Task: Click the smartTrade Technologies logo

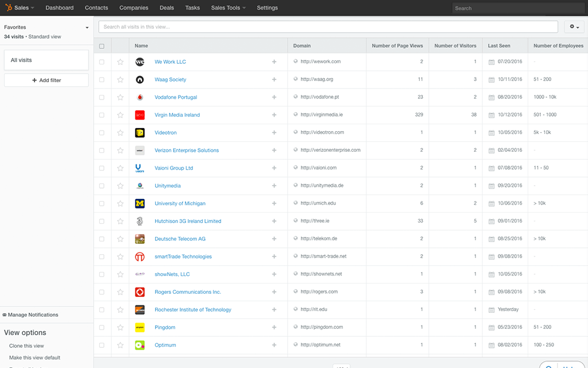Action: click(x=140, y=257)
